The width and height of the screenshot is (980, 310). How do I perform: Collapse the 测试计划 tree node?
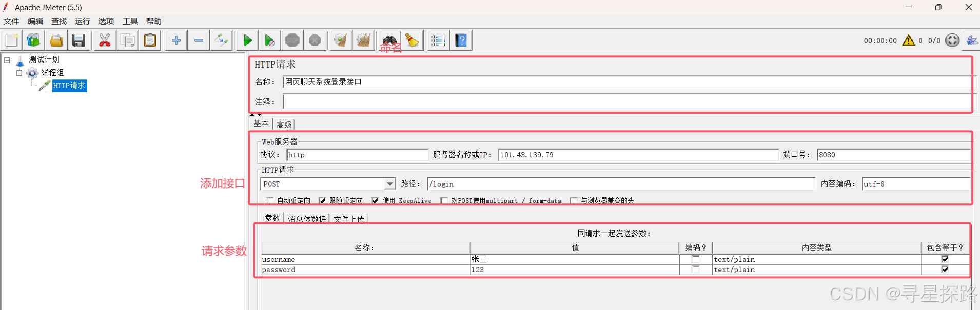coord(7,60)
